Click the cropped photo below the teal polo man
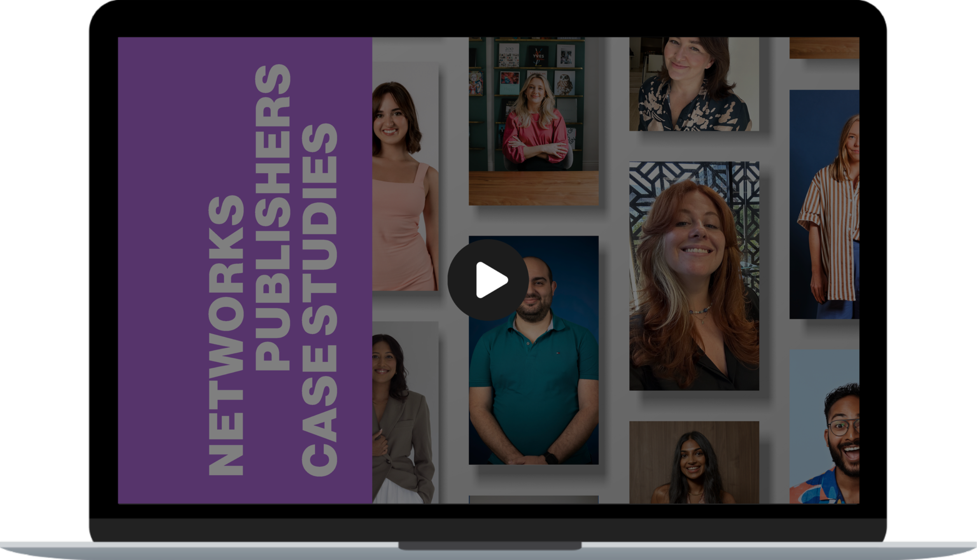 pos(534,499)
